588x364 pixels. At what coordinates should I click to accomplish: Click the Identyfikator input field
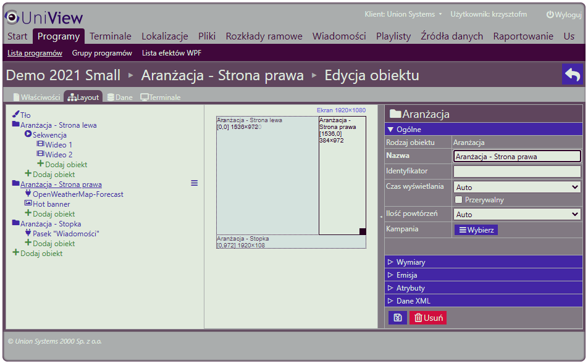pyautogui.click(x=517, y=171)
